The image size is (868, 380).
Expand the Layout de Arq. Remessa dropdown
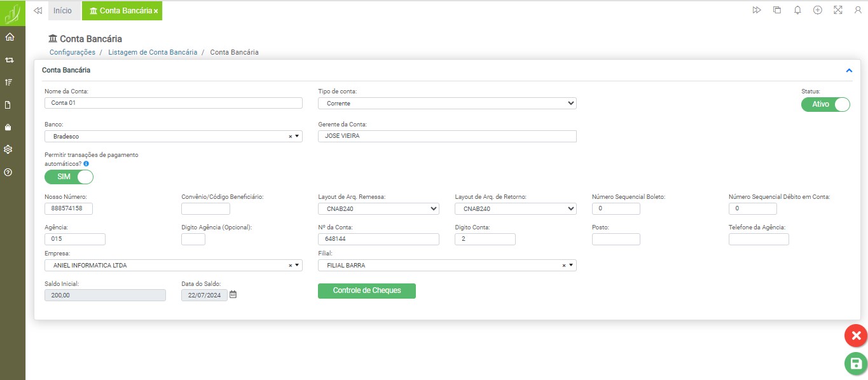[x=378, y=208]
